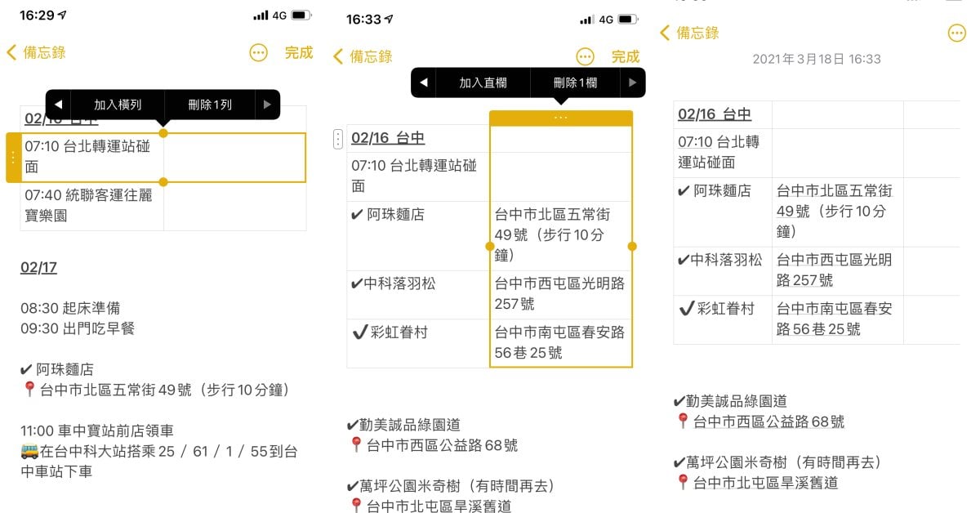Tap the more options icon in the 16:33 editing screen
Viewport: 980px width, 513px height.
coord(585,56)
